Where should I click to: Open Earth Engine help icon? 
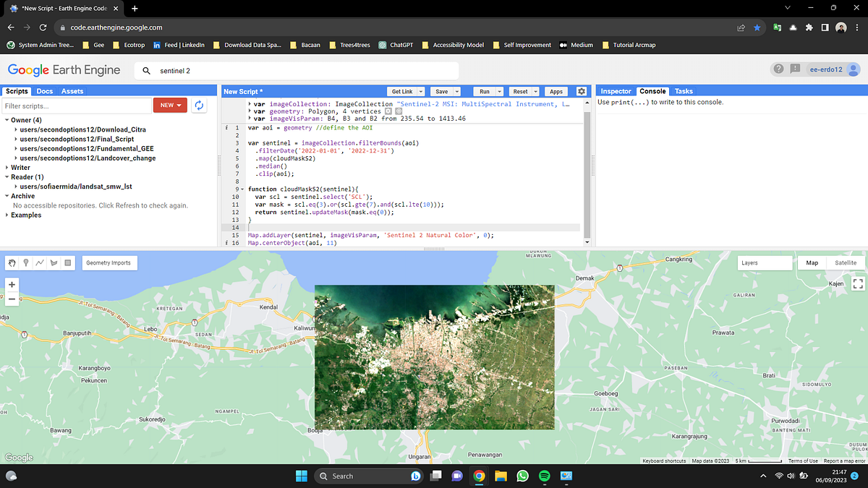point(778,69)
